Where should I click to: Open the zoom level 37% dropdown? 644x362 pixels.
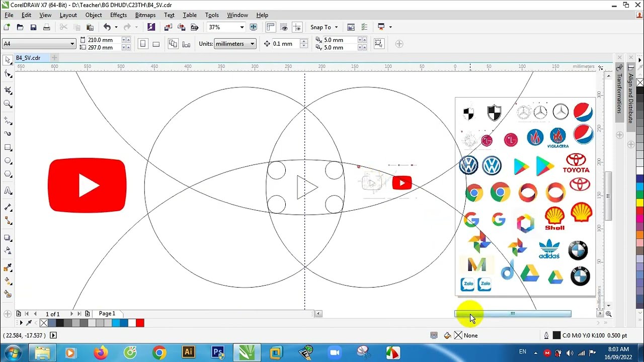point(242,27)
